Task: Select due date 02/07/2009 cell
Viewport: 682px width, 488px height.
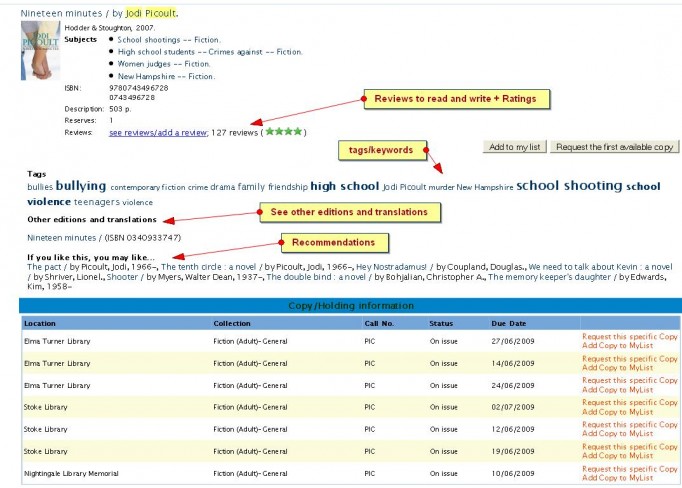Action: click(x=513, y=407)
